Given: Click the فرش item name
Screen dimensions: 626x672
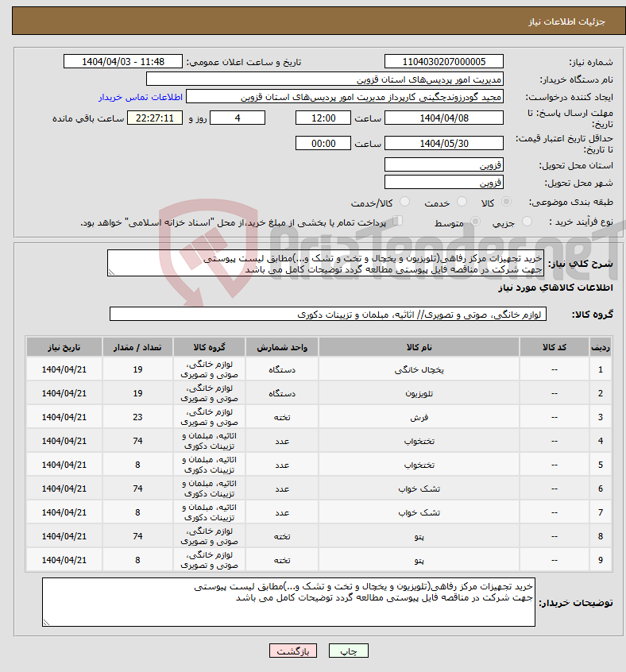Looking at the screenshot, I should click(x=419, y=417).
